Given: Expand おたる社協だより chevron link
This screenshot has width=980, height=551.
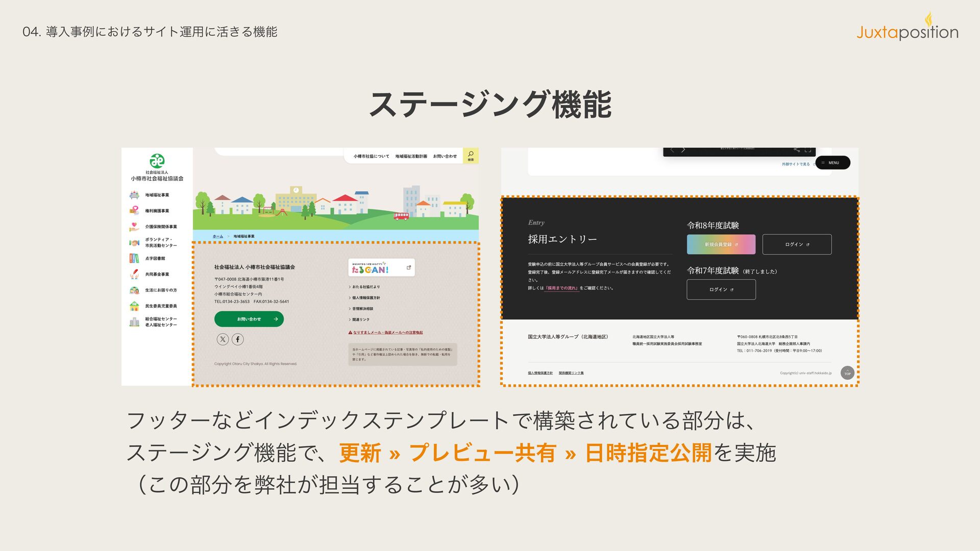Looking at the screenshot, I should (365, 287).
